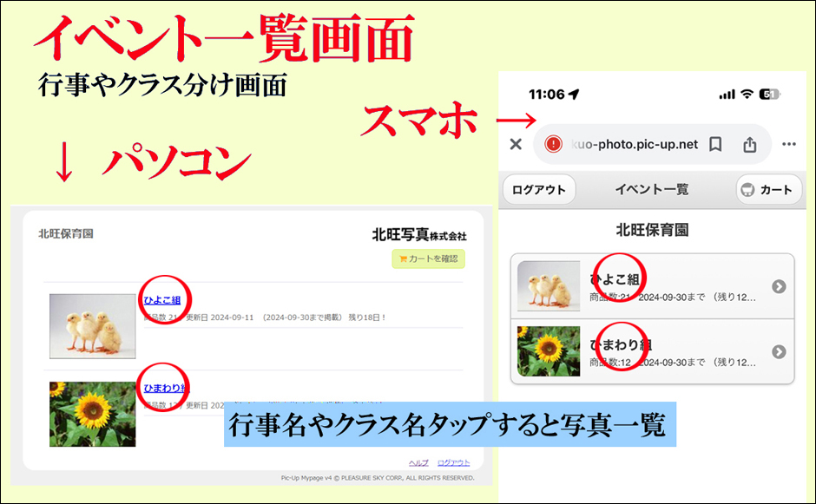The height and width of the screenshot is (504, 816).
Task: Click the カートを確認 button on PC view
Action: click(x=428, y=259)
